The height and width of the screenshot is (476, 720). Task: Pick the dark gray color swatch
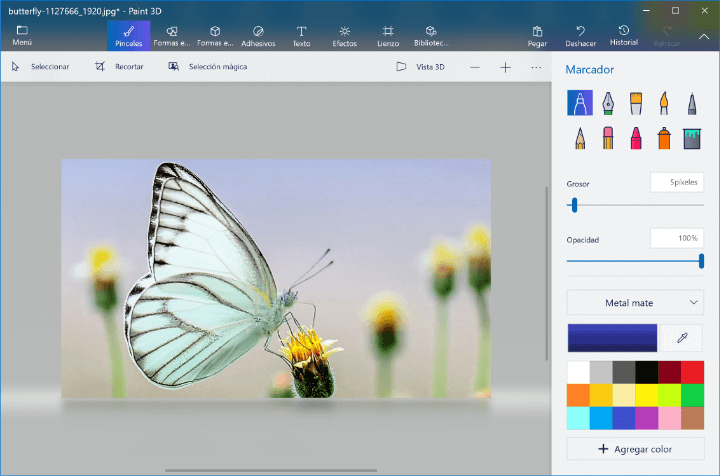tap(624, 372)
